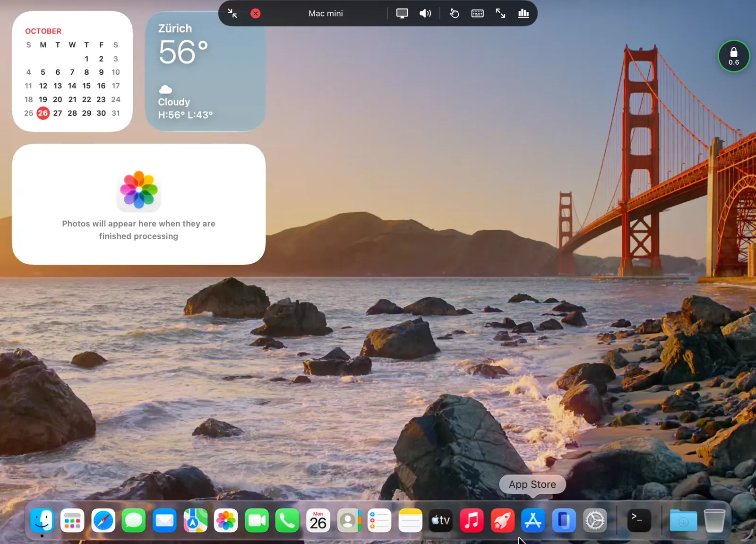
Task: Open Apple TV app in dock
Action: click(441, 520)
